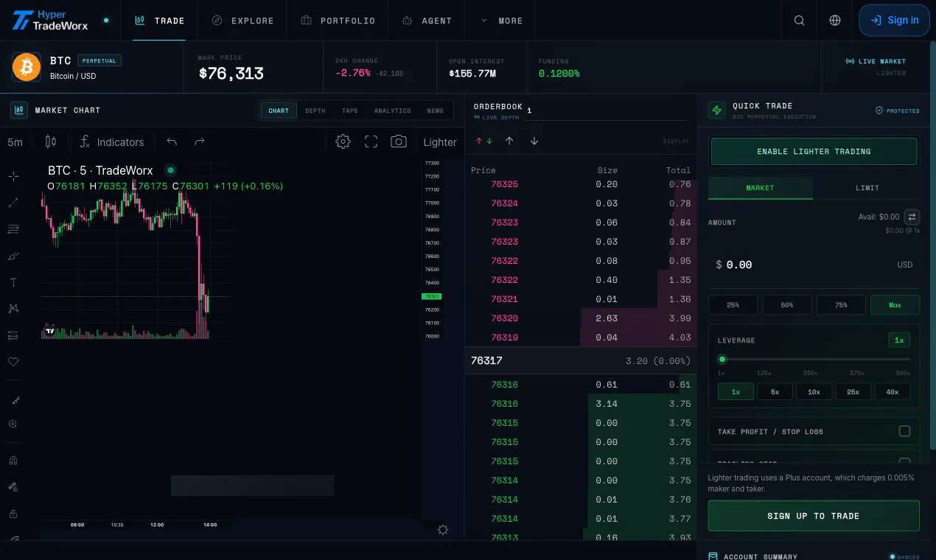
Task: Click the Sign in button
Action: tap(894, 21)
